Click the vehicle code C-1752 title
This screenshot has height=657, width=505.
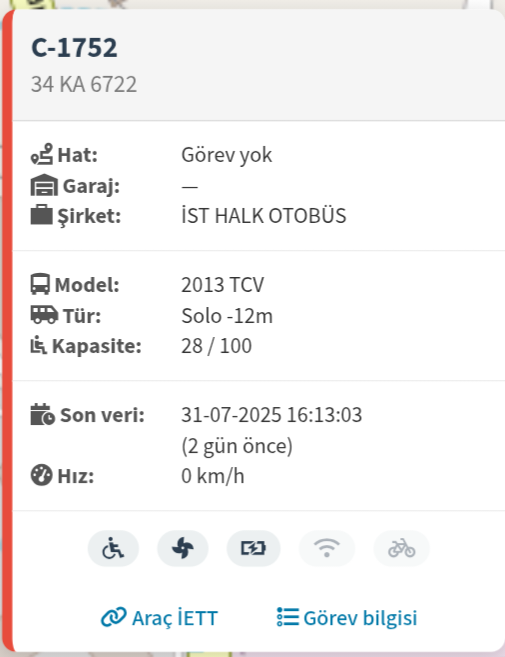coord(74,47)
